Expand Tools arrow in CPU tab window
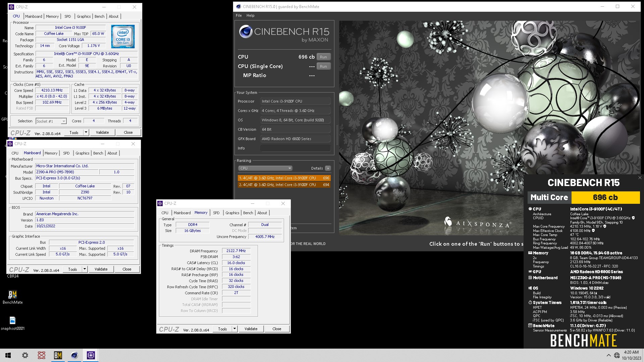The image size is (644, 362). pos(86,132)
